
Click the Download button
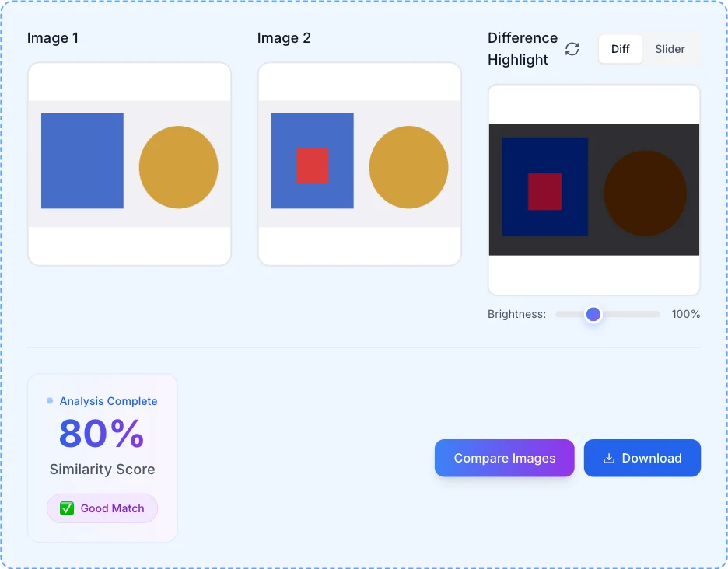click(x=642, y=458)
